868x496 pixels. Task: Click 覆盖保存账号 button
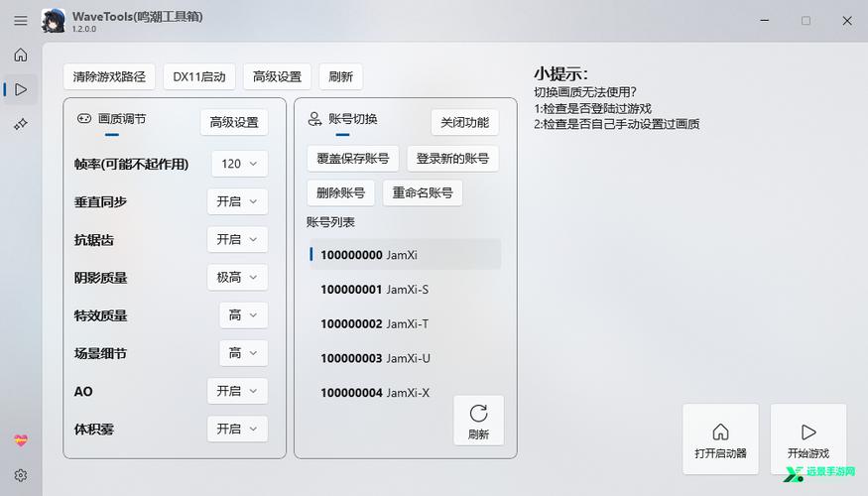[x=352, y=159]
